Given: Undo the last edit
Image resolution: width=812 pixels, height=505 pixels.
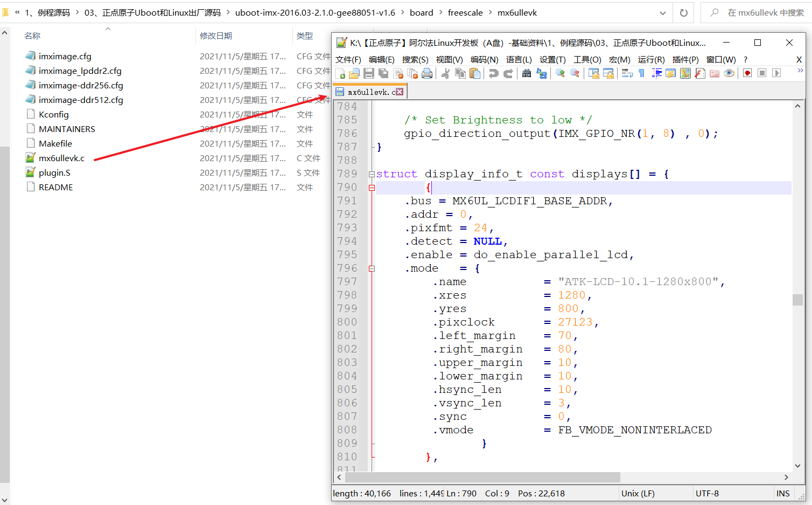Looking at the screenshot, I should 493,73.
